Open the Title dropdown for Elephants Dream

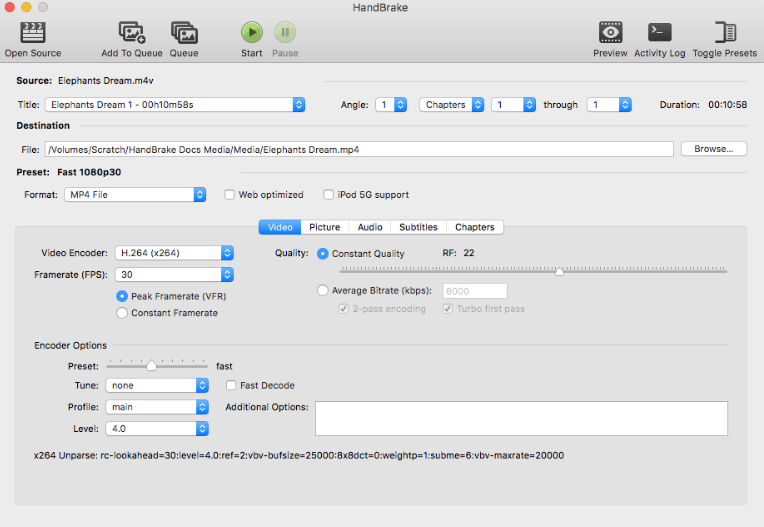(175, 105)
